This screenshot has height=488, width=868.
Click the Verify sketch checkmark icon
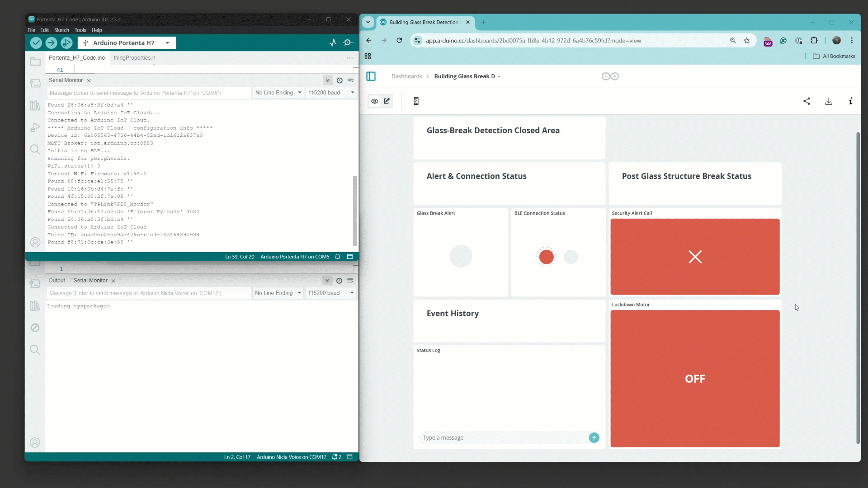coord(36,42)
